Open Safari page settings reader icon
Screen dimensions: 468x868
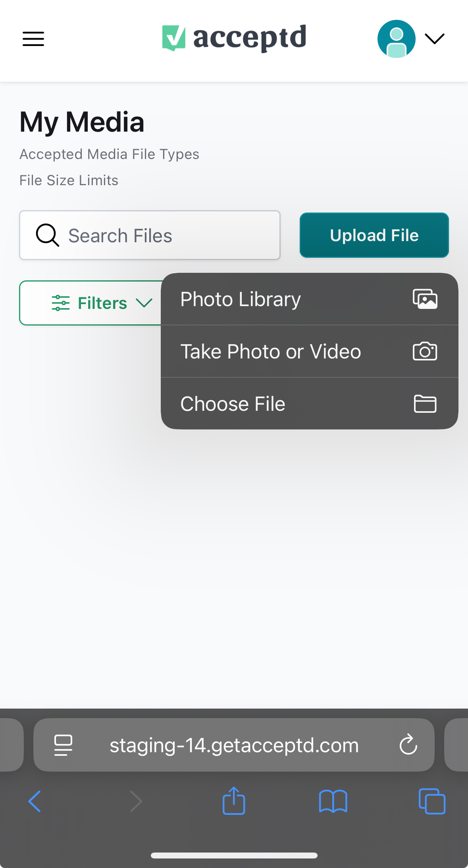click(63, 745)
